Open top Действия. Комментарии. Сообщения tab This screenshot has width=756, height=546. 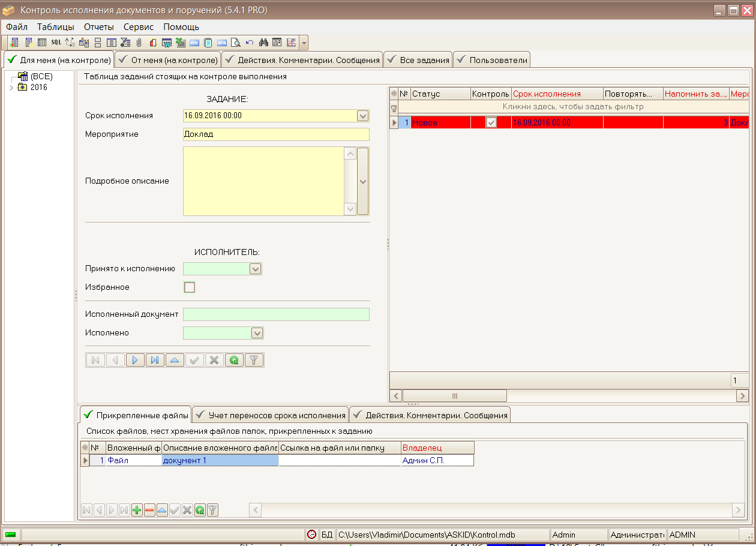(x=302, y=60)
